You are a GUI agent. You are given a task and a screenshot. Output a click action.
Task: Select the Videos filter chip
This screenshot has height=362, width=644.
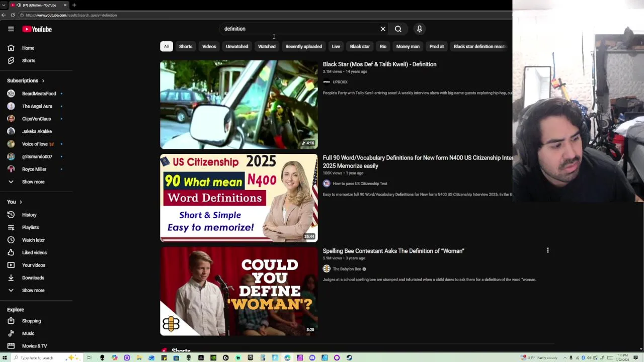(x=209, y=46)
